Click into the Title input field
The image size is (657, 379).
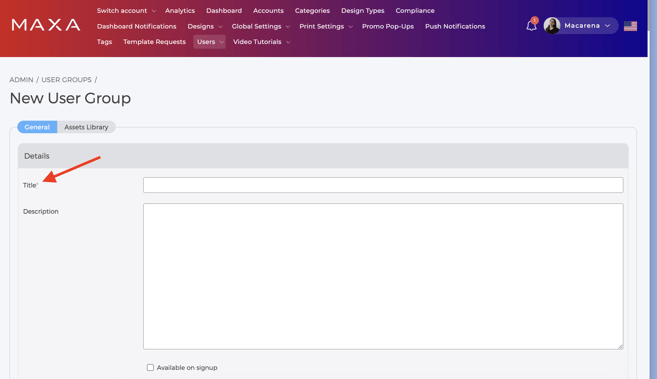point(383,185)
